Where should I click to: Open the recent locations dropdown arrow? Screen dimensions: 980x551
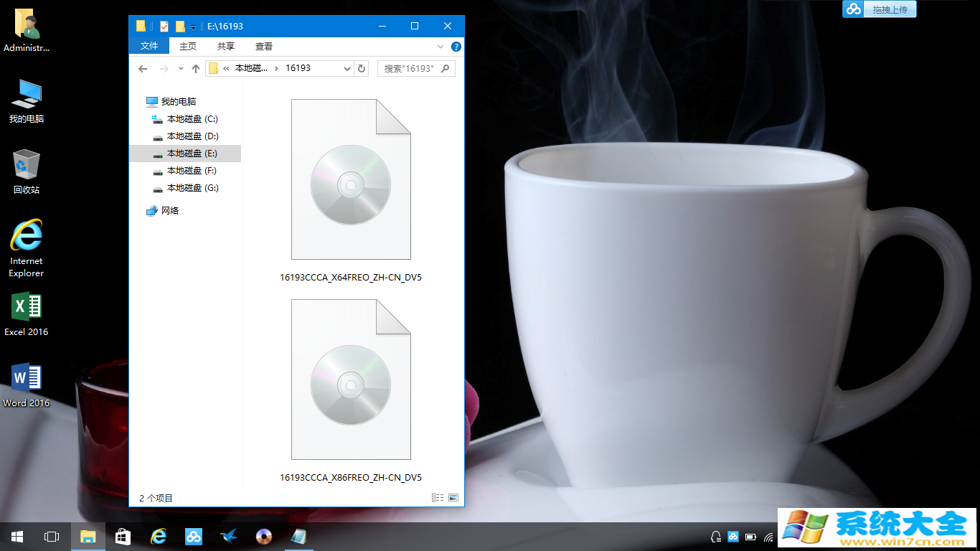coord(180,69)
